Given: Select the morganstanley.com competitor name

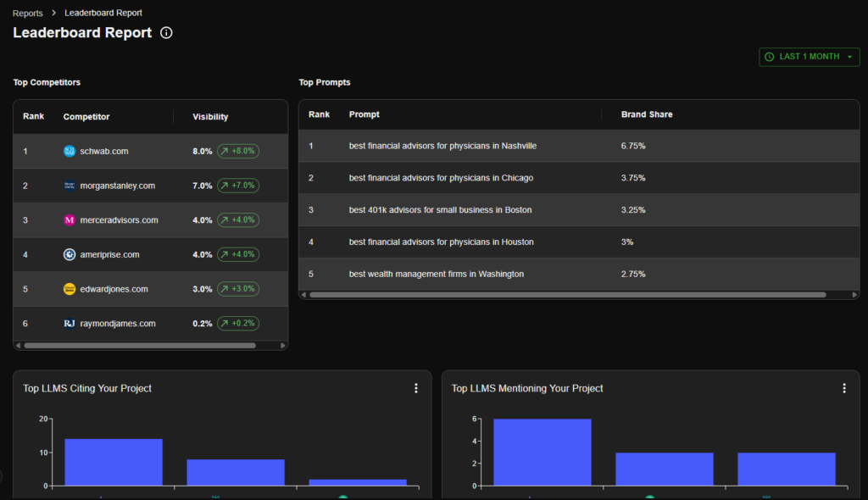Looking at the screenshot, I should (117, 186).
